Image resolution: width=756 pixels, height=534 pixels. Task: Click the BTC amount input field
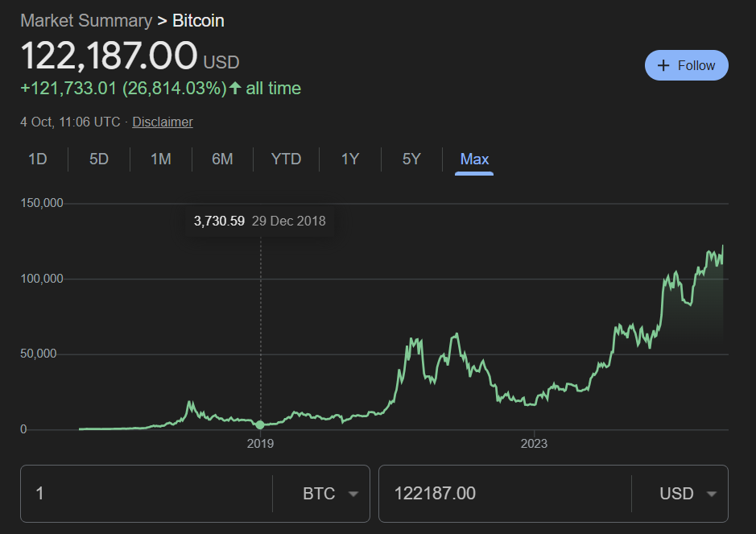(x=145, y=494)
